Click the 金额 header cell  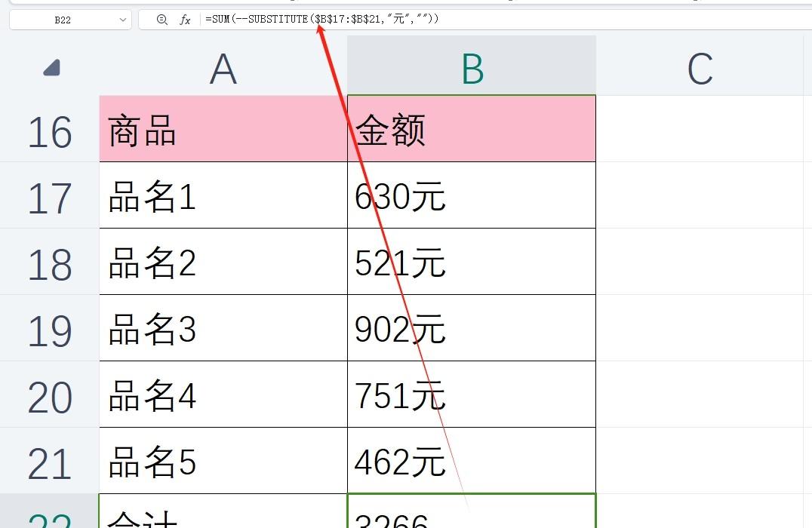click(x=472, y=129)
